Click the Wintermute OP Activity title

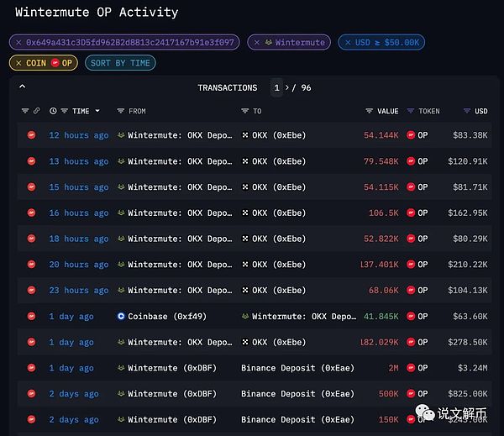pyautogui.click(x=97, y=13)
